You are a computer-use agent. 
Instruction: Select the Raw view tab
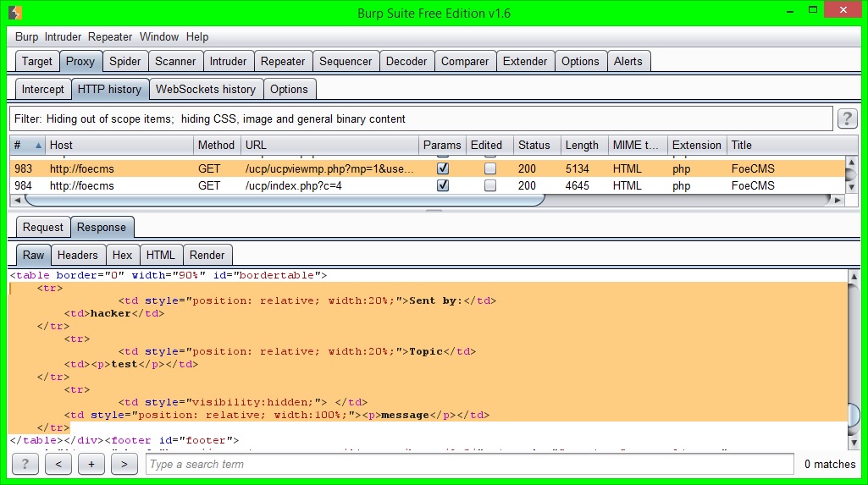coord(33,255)
